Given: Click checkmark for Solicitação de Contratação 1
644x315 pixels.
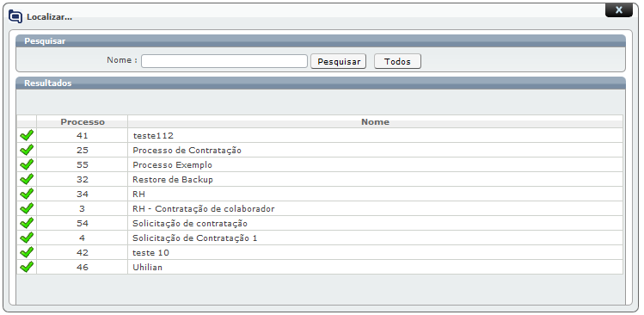Looking at the screenshot, I should tap(27, 238).
